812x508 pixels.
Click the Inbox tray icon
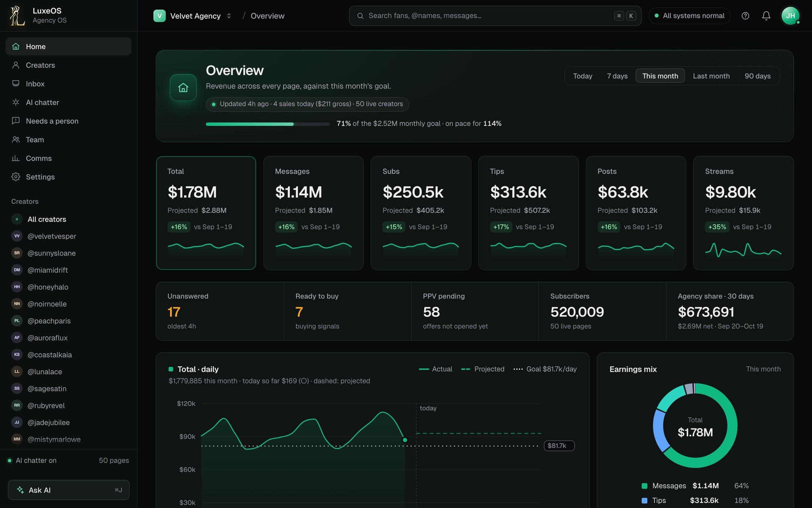16,84
